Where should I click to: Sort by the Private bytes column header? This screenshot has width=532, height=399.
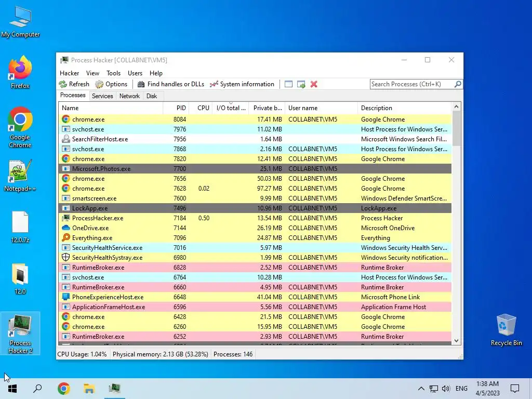click(267, 108)
